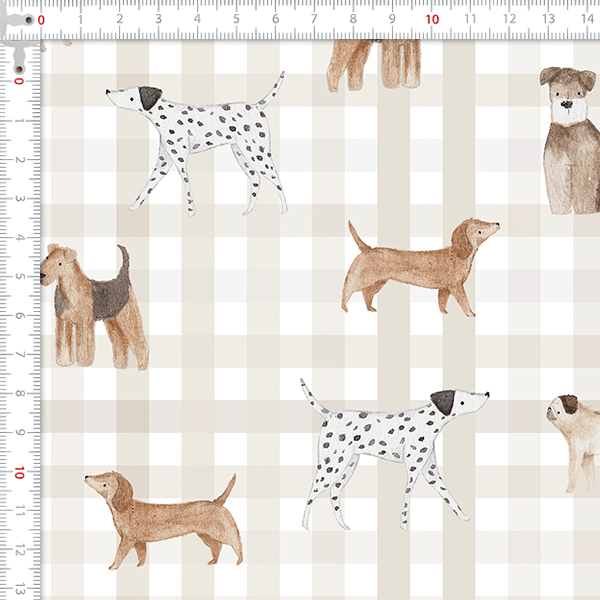Click the number 13 on the left ruler

pos(17,588)
